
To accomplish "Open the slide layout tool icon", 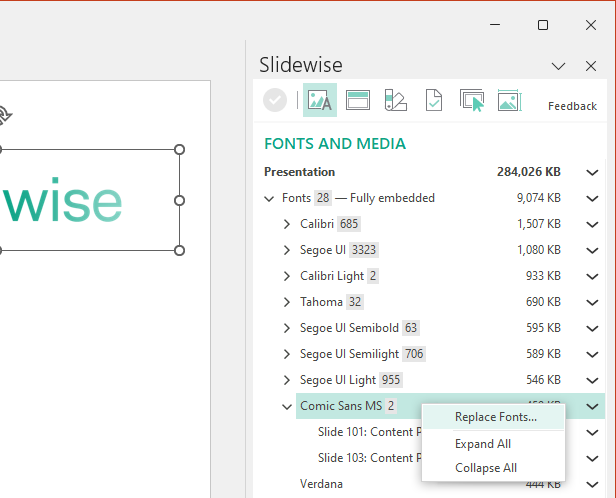I will 358,100.
